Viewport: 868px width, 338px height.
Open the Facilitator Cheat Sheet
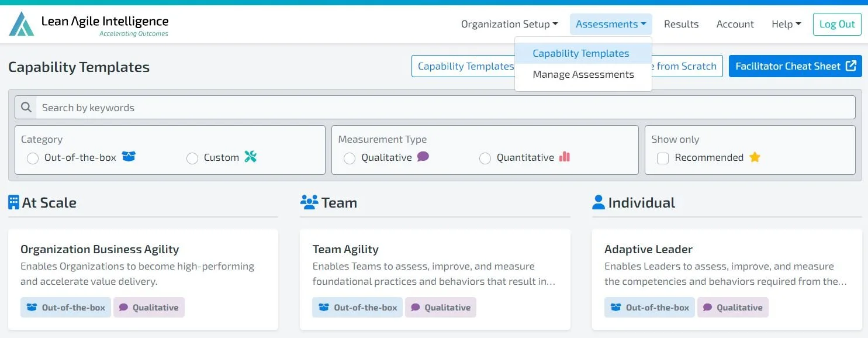pyautogui.click(x=795, y=66)
